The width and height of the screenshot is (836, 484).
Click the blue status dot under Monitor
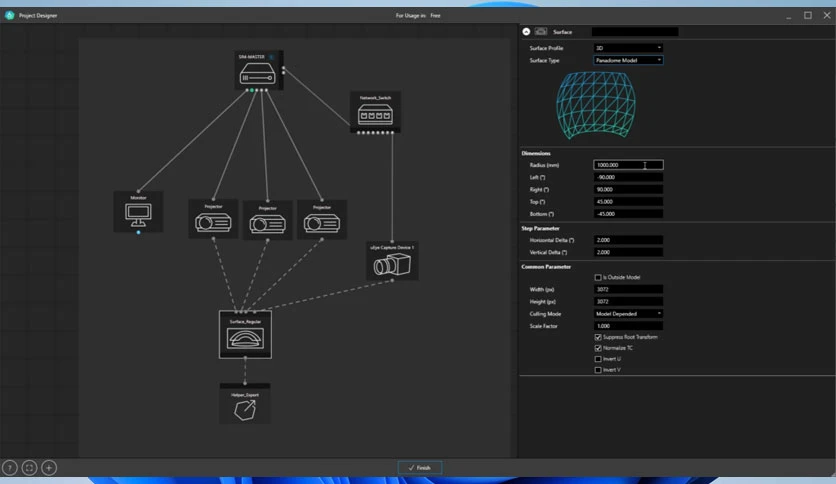coord(139,232)
